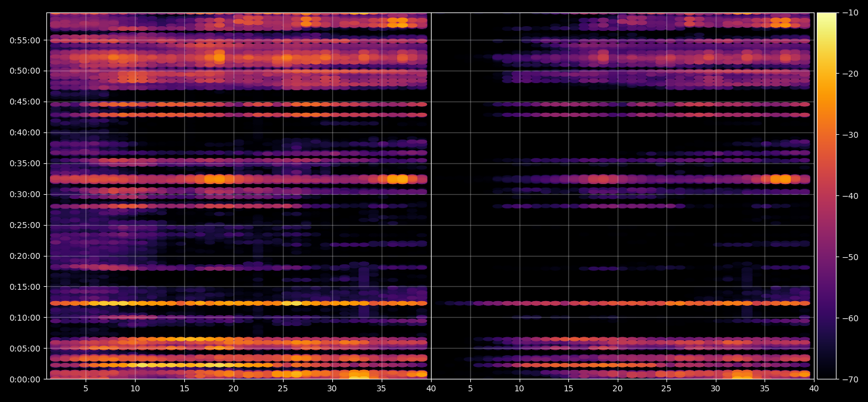Viewport: 868px width, 402px height.
Task: Click x-axis tick 35 of the left heatmap
Action: point(381,389)
